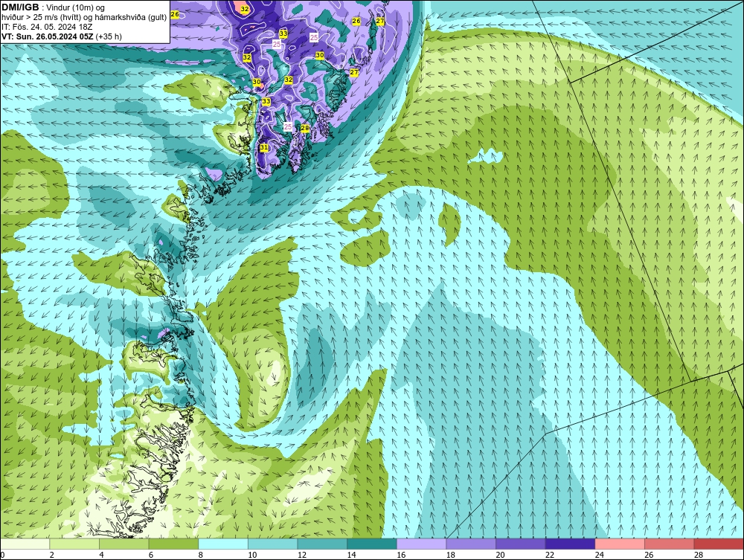Click the color scale tick label '16'

pos(401,555)
